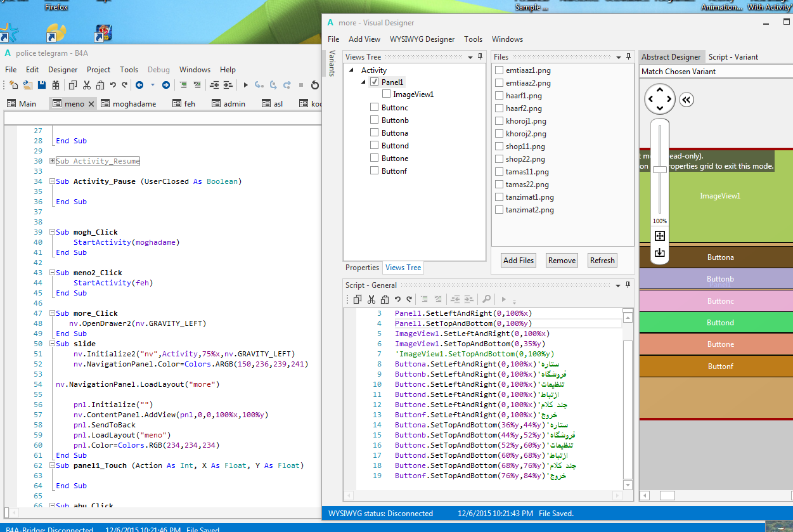Screen dimensions: 793x532
Task: Select the green Buttond view in designer
Action: click(720, 323)
